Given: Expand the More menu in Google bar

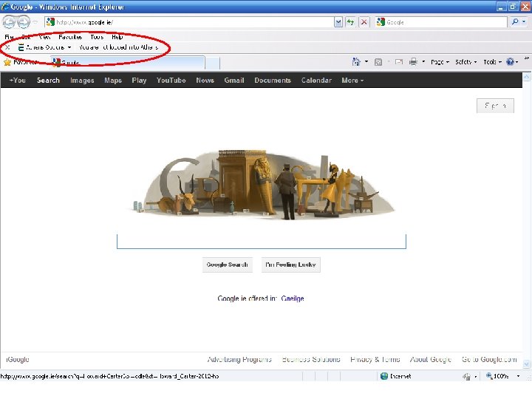Looking at the screenshot, I should coord(352,81).
